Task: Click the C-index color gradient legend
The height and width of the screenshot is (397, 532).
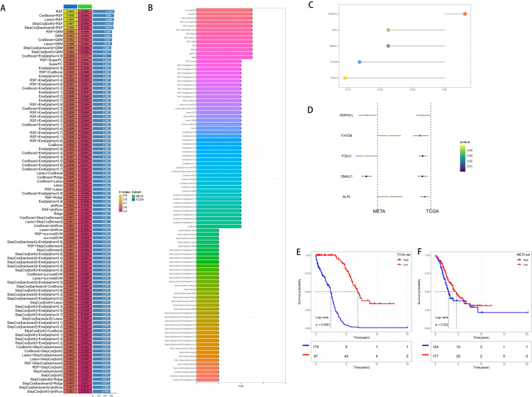Action: pos(121,203)
